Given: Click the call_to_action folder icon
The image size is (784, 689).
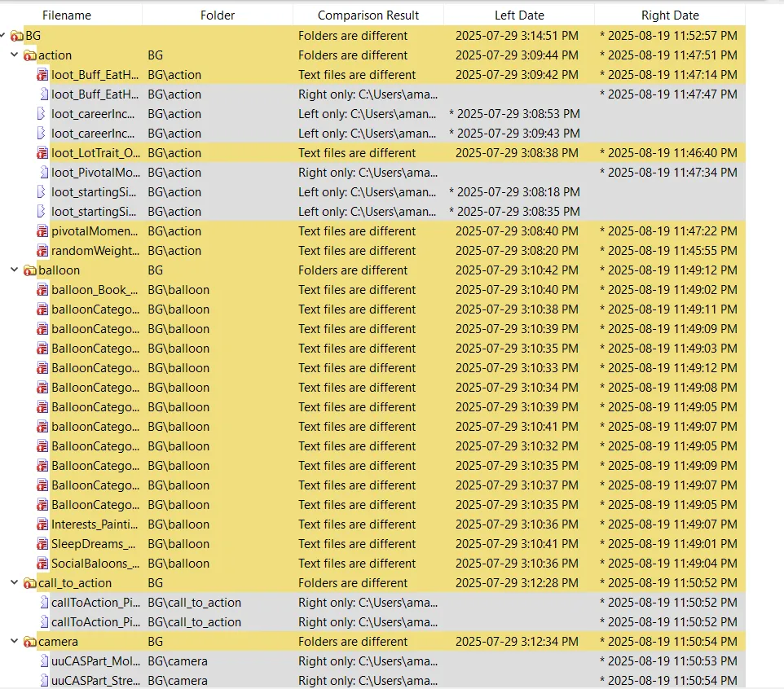Looking at the screenshot, I should [30, 582].
